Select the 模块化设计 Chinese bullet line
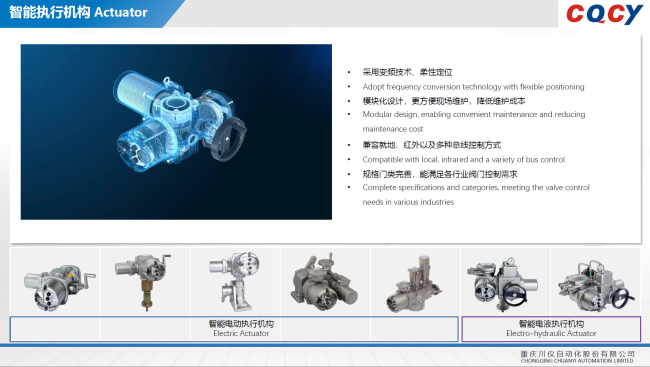This screenshot has height=367, width=650. pyautogui.click(x=444, y=101)
